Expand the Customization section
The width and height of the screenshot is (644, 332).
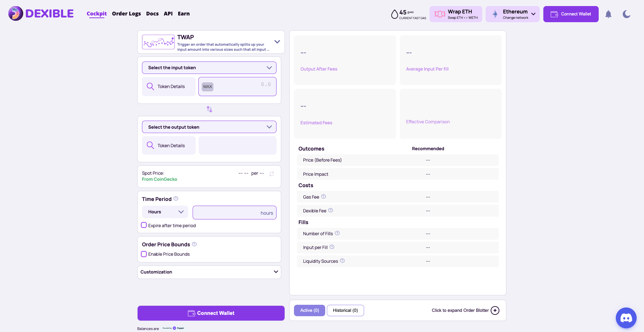(209, 272)
